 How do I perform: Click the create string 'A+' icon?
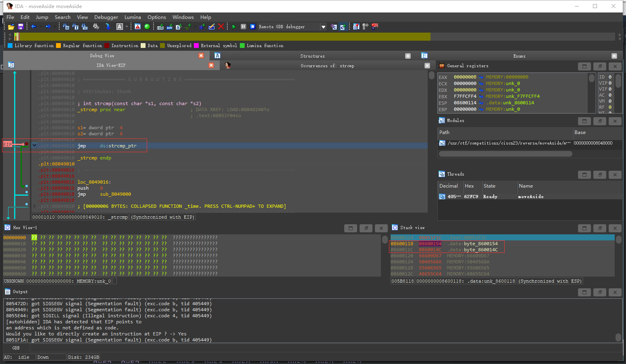pos(179,27)
